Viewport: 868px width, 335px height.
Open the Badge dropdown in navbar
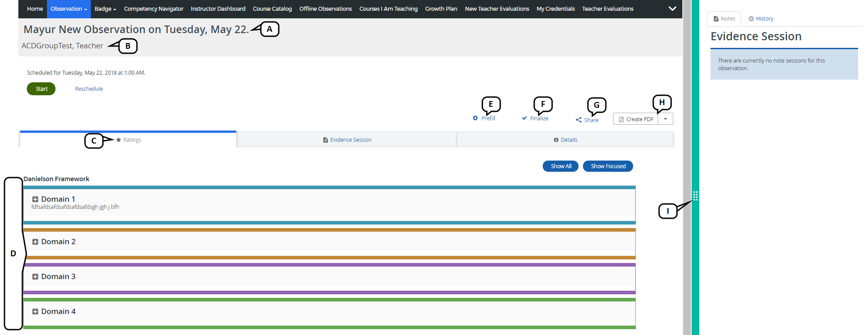[x=105, y=9]
